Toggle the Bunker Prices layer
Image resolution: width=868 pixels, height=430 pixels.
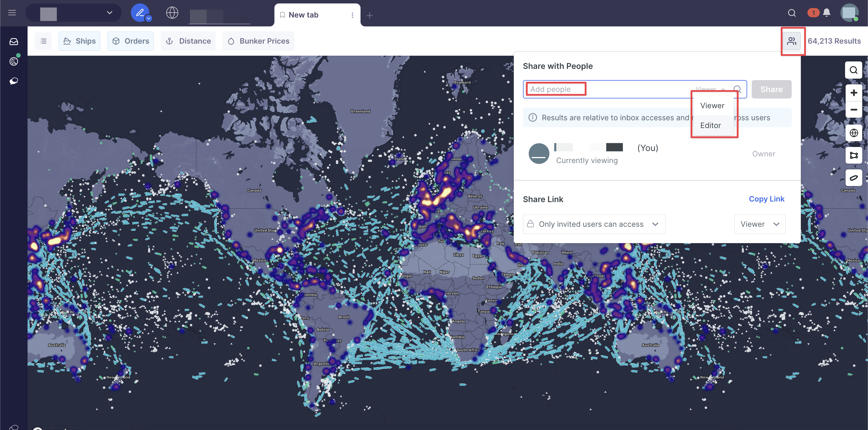[x=258, y=41]
